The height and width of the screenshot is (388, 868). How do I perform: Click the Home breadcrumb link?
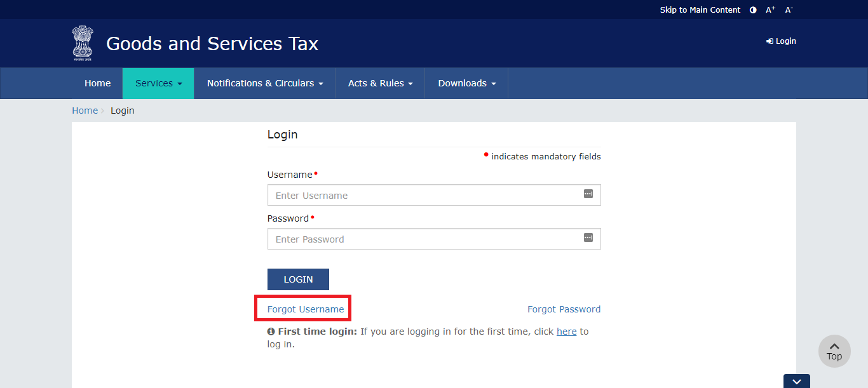[x=85, y=110]
